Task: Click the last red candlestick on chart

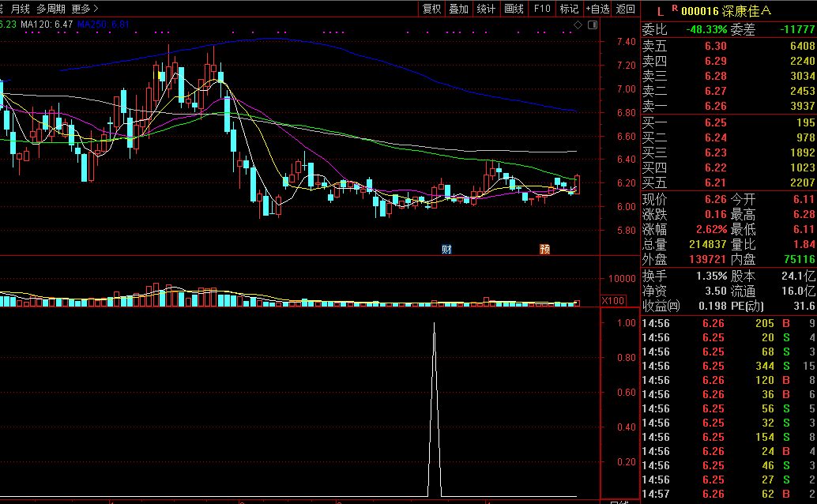Action: [x=577, y=185]
